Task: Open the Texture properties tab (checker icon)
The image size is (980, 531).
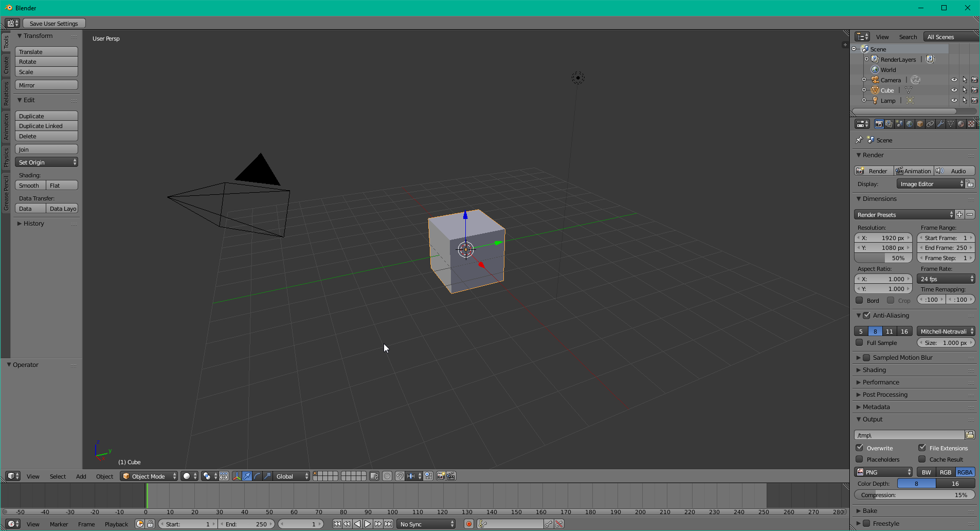Action: (971, 124)
